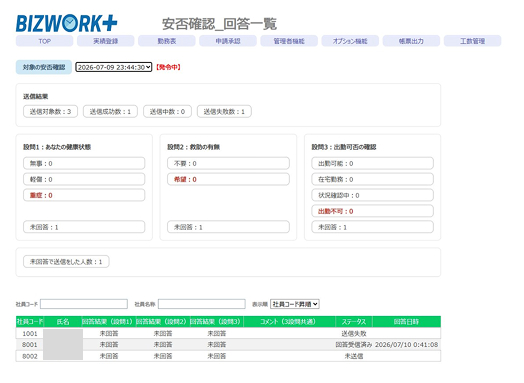Select the 無事:0 answer filter
This screenshot has height=383, width=524.
(x=84, y=163)
